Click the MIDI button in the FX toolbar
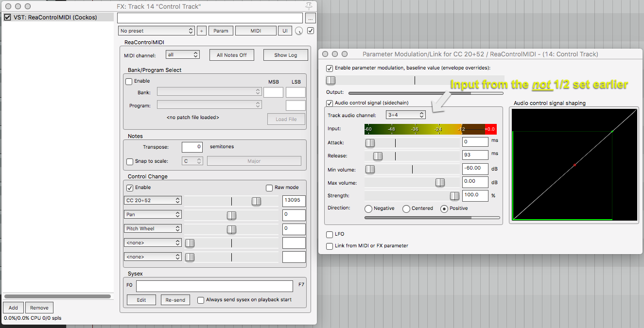Viewport: 644px width, 328px height. 256,30
